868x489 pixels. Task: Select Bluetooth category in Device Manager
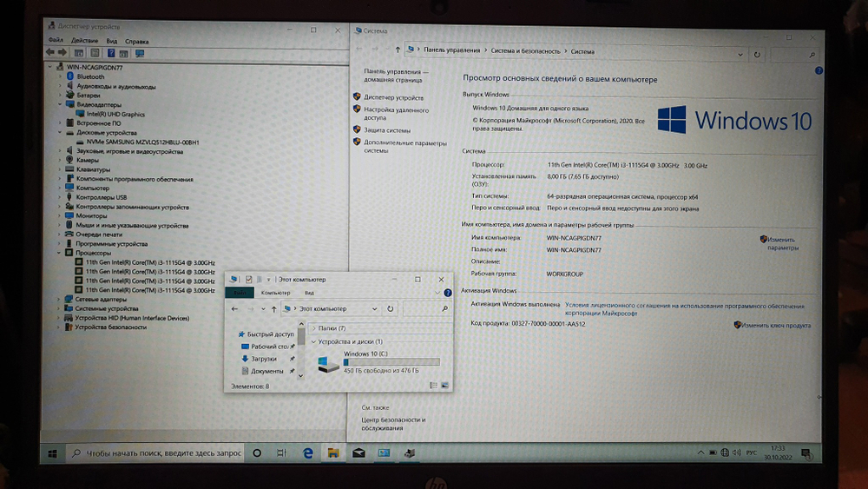(90, 77)
